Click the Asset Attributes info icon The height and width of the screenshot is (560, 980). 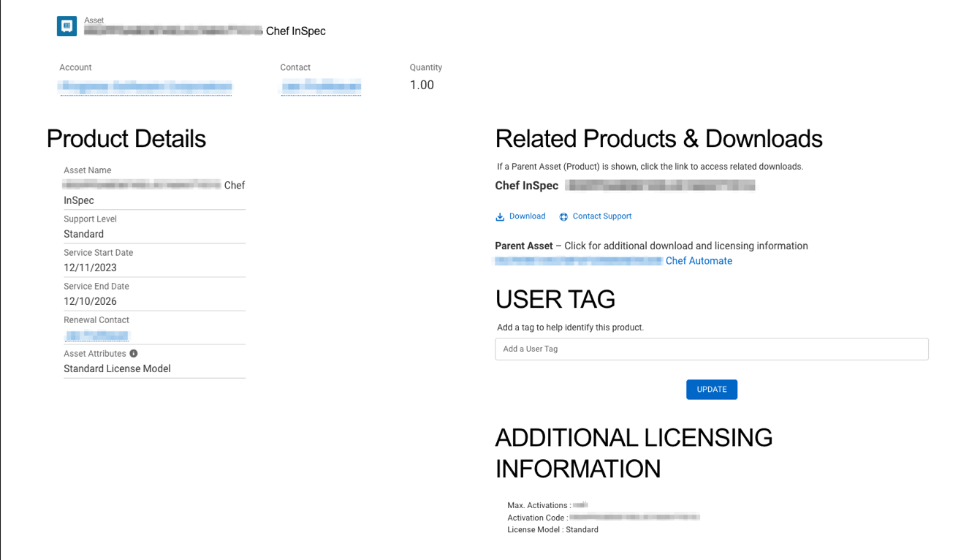tap(134, 354)
